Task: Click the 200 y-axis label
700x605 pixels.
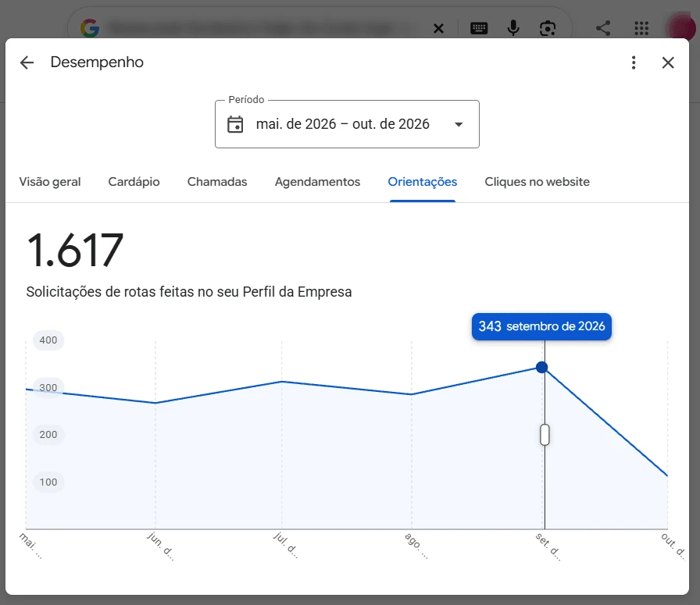Action: click(48, 435)
